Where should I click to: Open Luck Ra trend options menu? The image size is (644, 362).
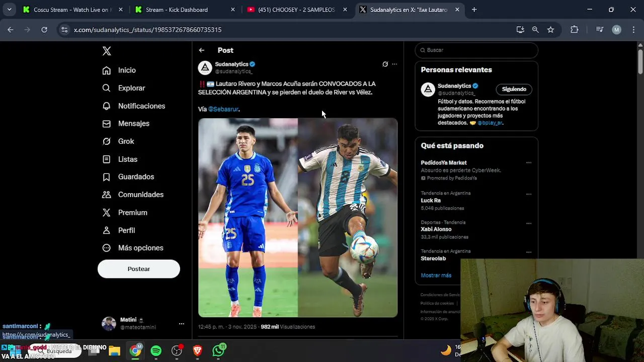pos(529,194)
